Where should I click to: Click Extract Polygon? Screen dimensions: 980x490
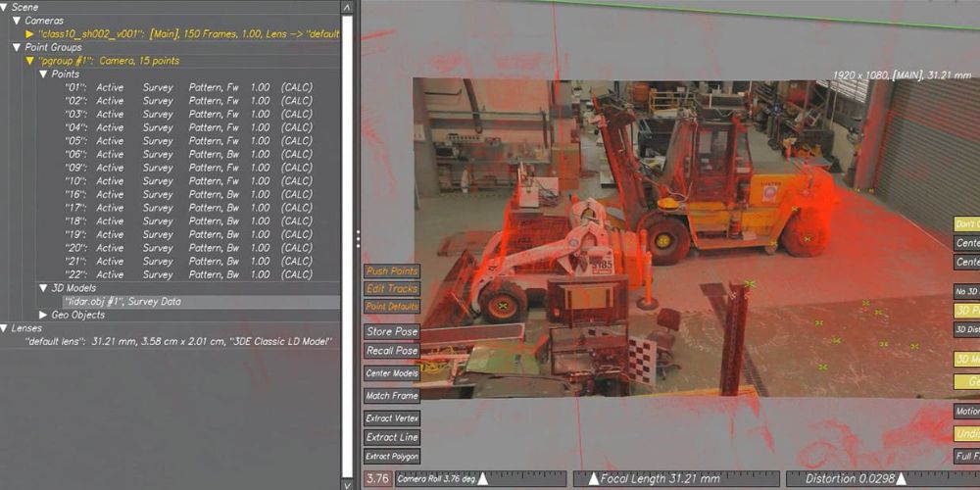tap(392, 457)
